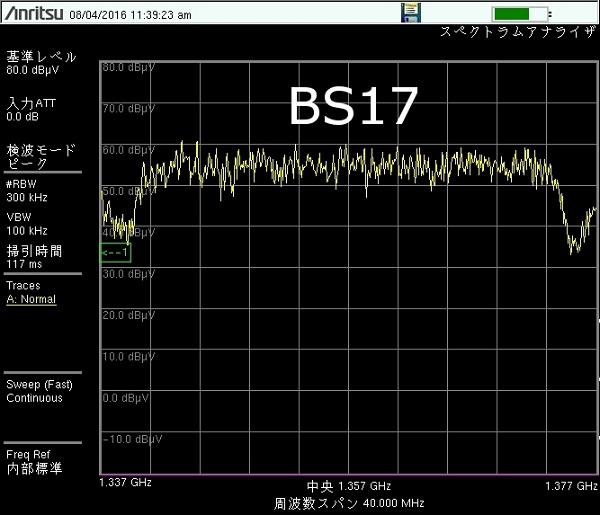
Task: Click the A: Normal trace link
Action: [x=31, y=299]
